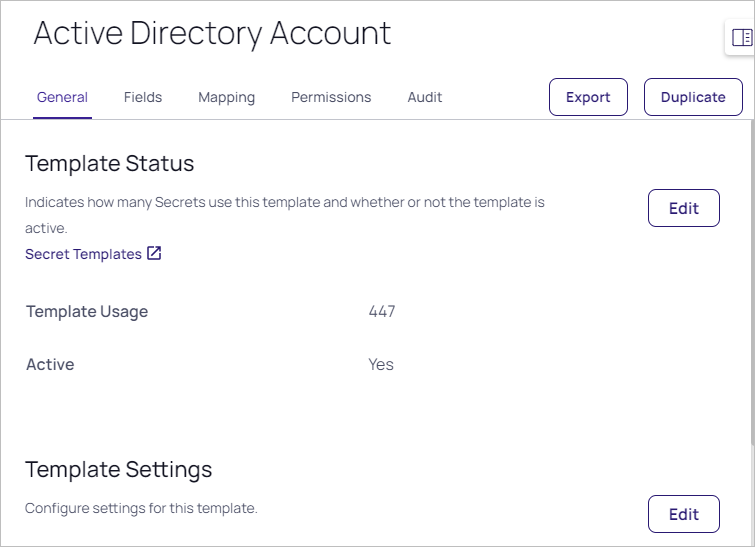Click the Template Usage label
The height and width of the screenshot is (547, 755).
[x=87, y=311]
